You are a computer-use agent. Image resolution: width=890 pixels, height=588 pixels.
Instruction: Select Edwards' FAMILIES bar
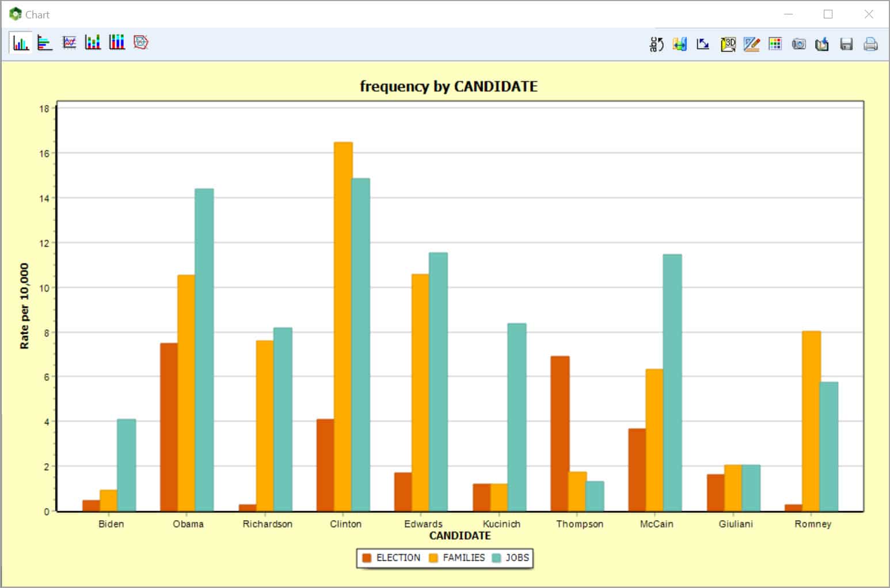[x=421, y=393]
